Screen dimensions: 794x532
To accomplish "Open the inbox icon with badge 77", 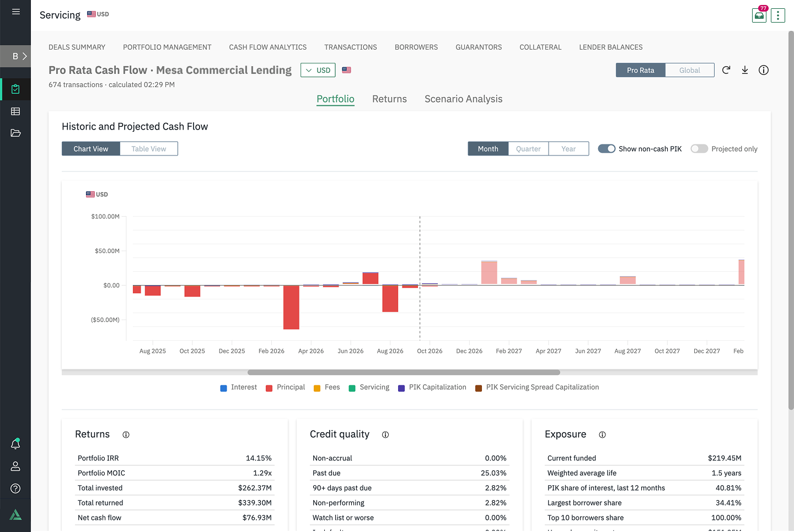I will coord(759,15).
